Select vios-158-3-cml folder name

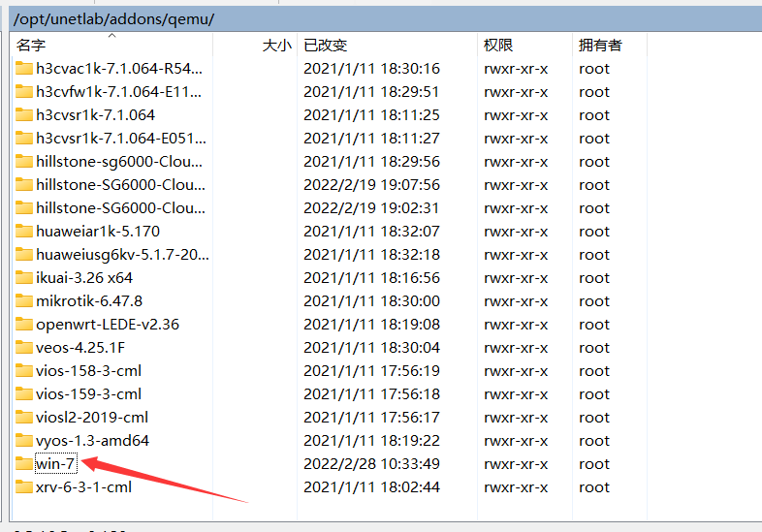(88, 371)
